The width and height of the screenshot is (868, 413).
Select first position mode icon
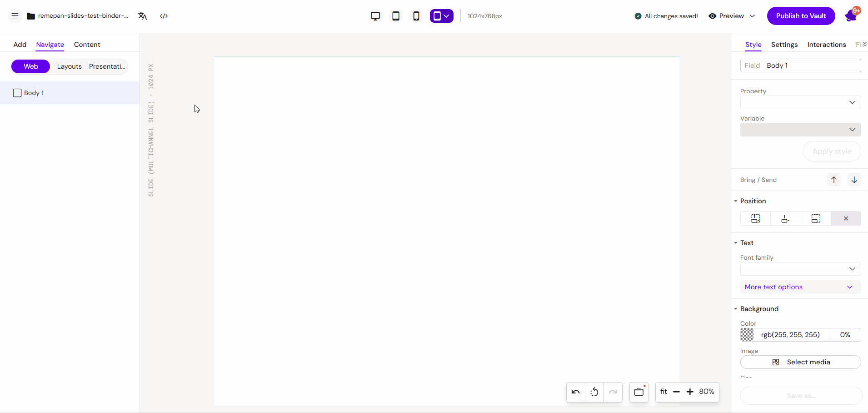click(756, 218)
